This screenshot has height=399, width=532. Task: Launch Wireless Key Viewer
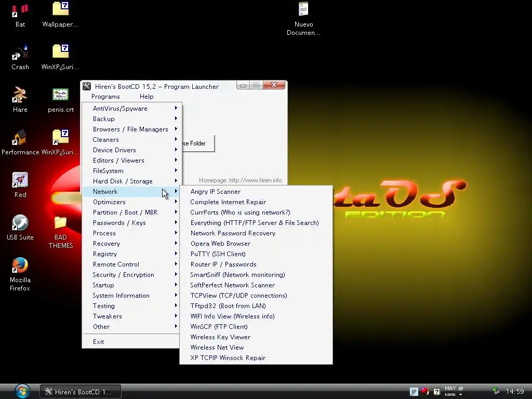pos(256,337)
